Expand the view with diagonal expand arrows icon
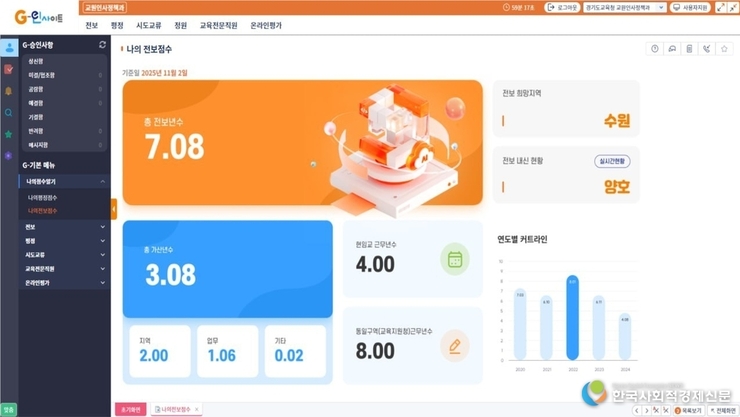740x417 pixels. coord(721,8)
